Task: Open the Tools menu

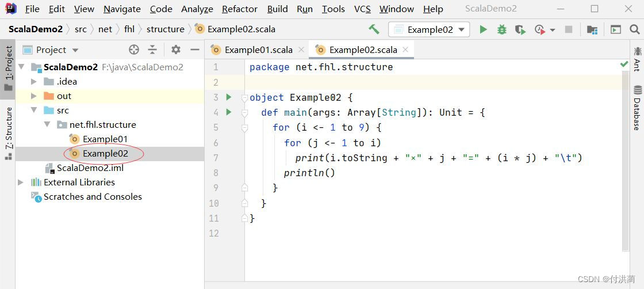Action: coord(333,9)
